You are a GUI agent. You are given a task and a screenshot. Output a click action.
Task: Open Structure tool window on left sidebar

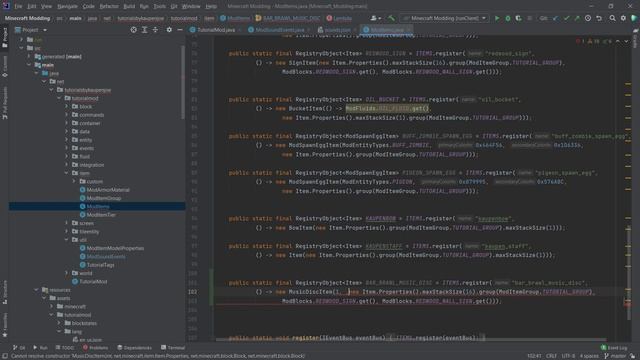point(4,292)
